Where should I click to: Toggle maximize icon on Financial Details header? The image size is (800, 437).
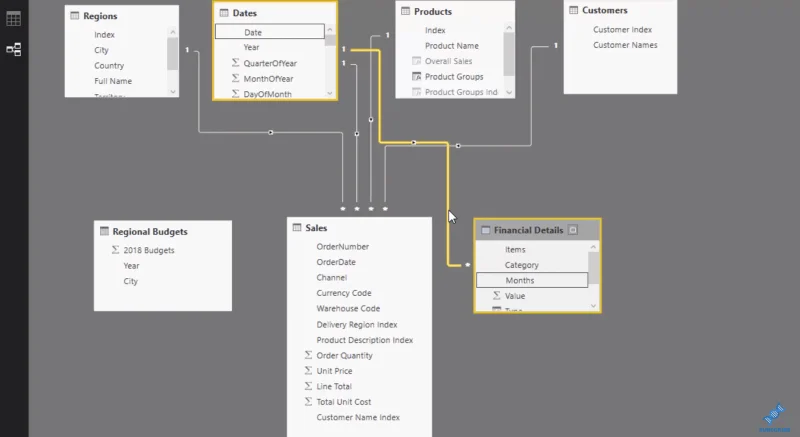click(x=573, y=230)
